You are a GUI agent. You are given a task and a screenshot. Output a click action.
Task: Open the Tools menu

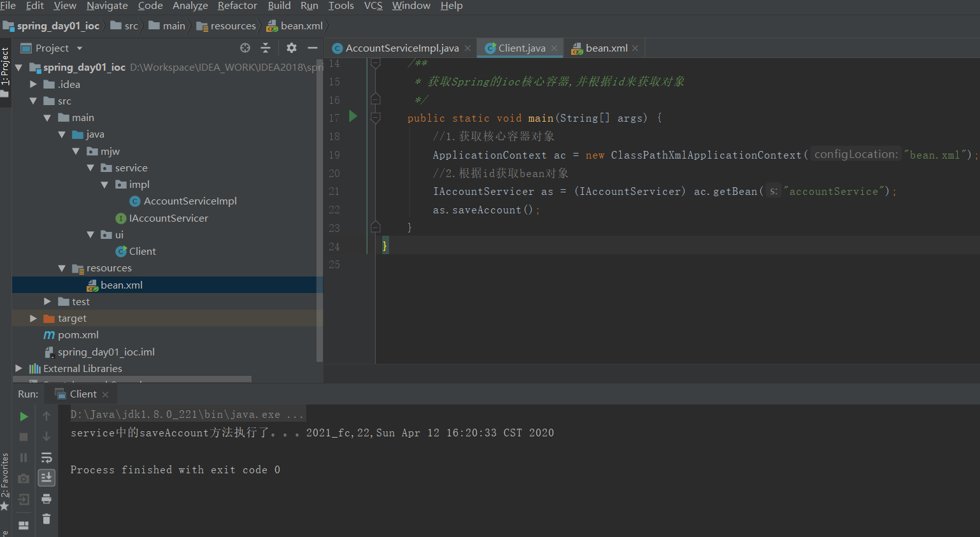pos(341,6)
